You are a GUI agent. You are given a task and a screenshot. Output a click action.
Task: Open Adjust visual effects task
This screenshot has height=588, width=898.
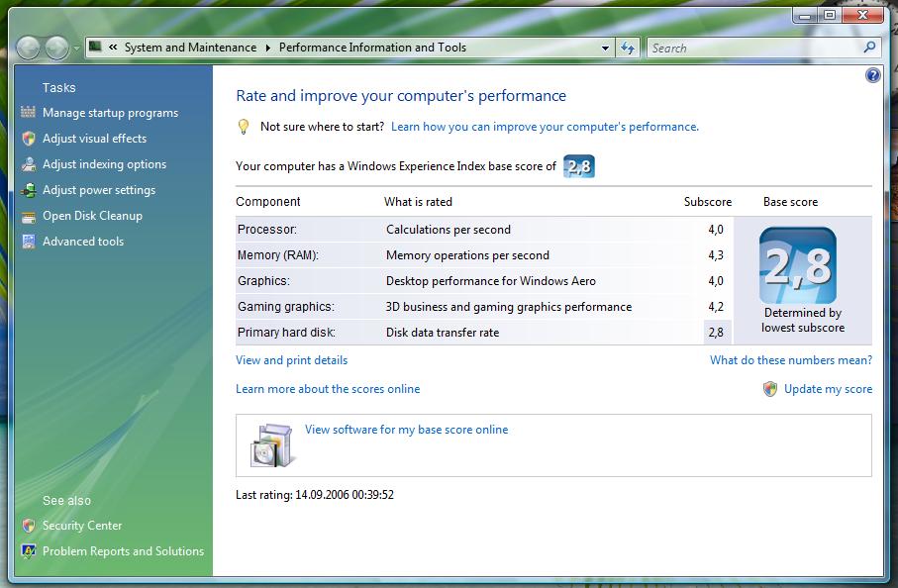(94, 139)
